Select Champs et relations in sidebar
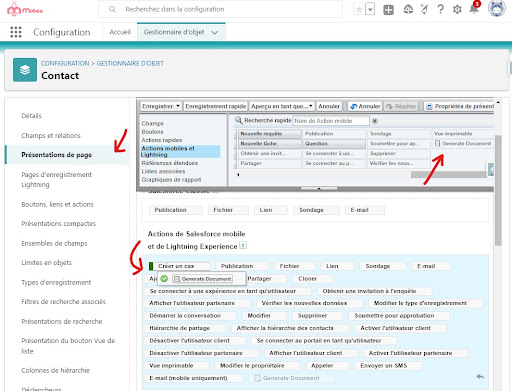This screenshot has height=391, width=512. (51, 136)
